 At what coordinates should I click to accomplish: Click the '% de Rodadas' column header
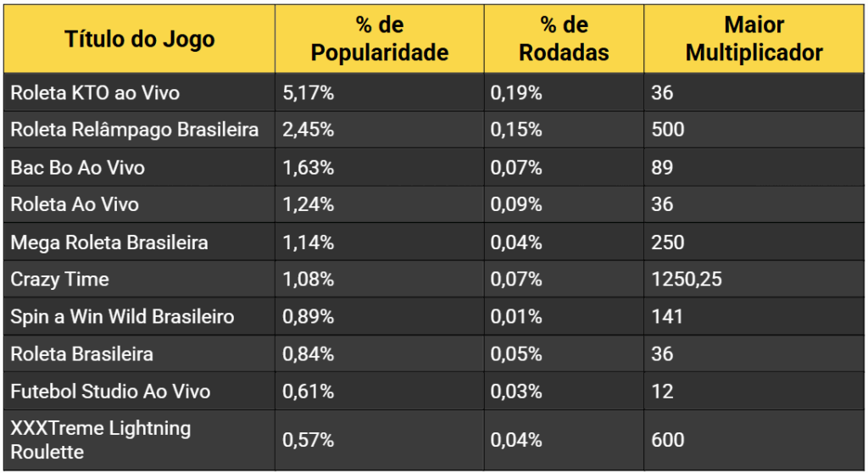tap(564, 39)
